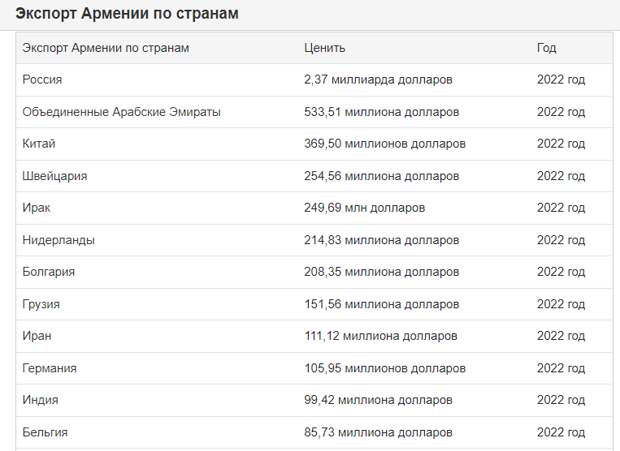Click the 'Ценить' column header

(325, 48)
